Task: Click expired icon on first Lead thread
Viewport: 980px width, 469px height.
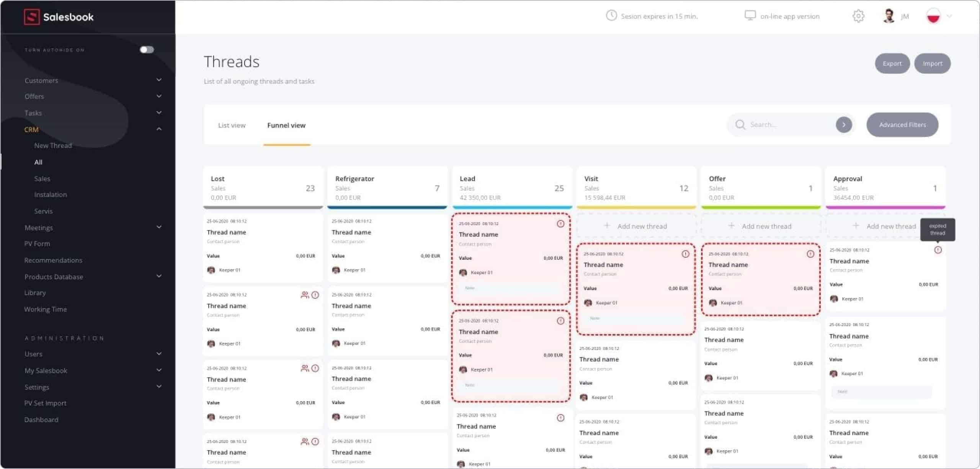Action: [x=560, y=224]
